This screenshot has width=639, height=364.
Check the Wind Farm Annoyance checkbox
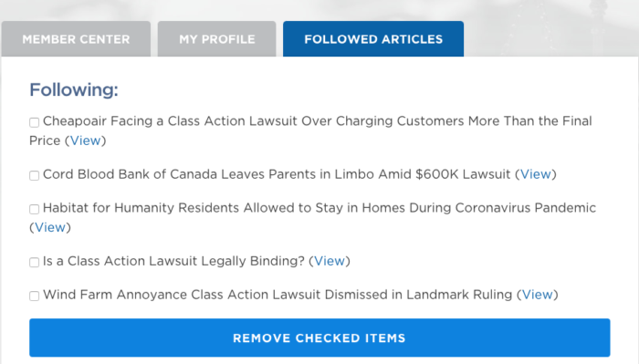point(35,296)
